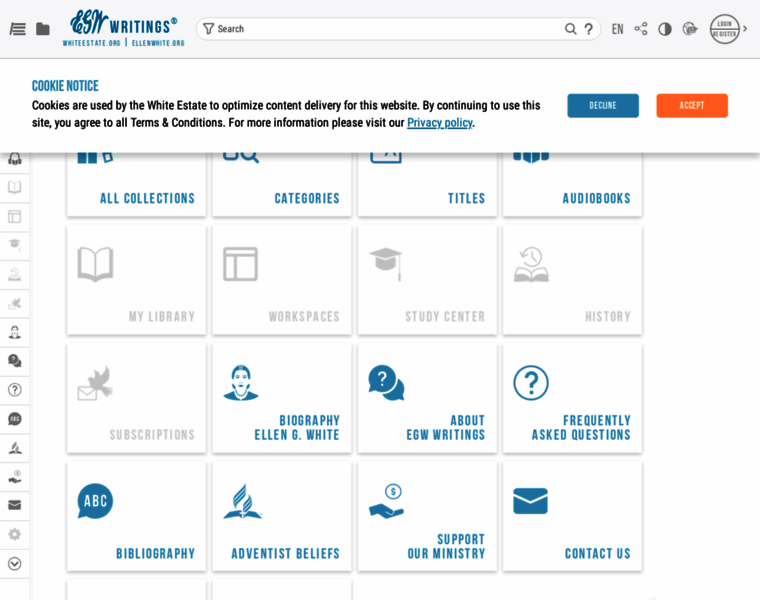
Task: Click sidebar question mark FAQ icon
Action: click(x=15, y=390)
